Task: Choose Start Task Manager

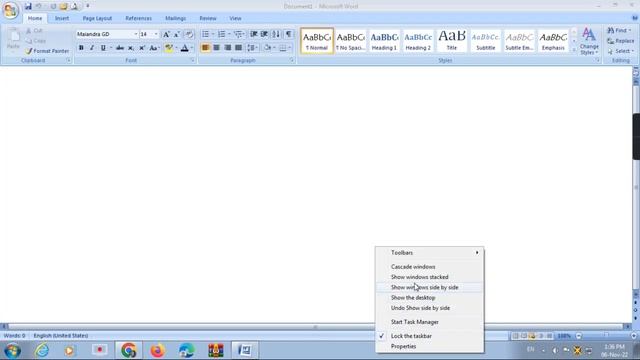Action: click(x=429, y=322)
